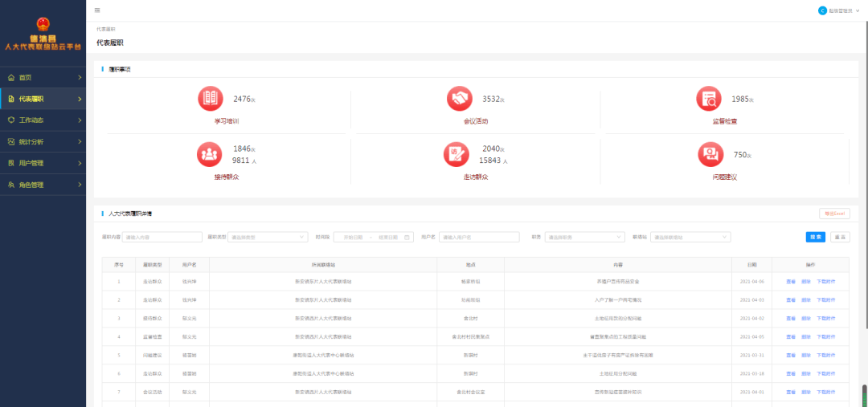The height and width of the screenshot is (407, 868).
Task: Click the blue user avatar icon
Action: pyautogui.click(x=823, y=10)
